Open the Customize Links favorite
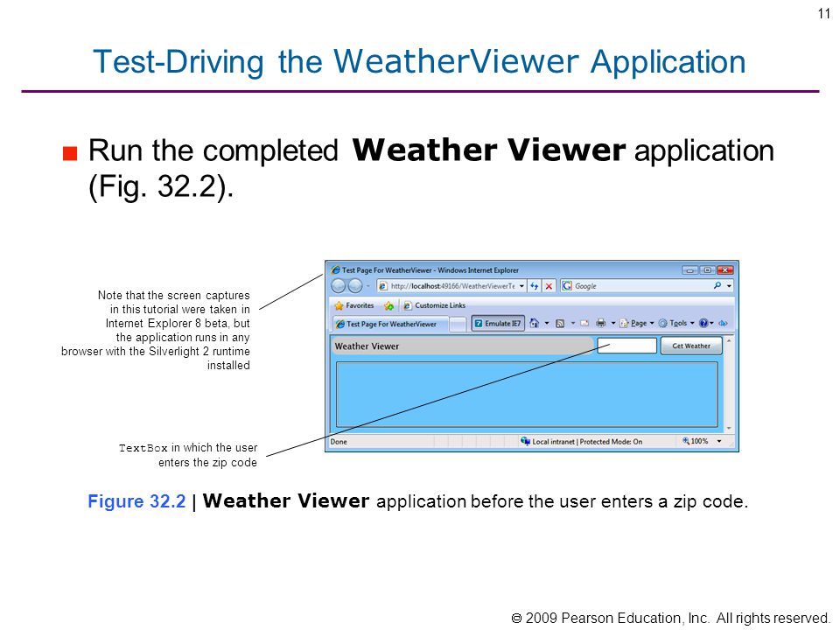840x630 pixels. pyautogui.click(x=434, y=305)
